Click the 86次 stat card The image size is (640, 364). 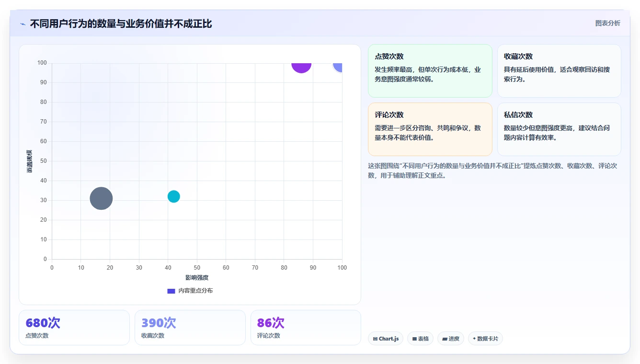(306, 328)
